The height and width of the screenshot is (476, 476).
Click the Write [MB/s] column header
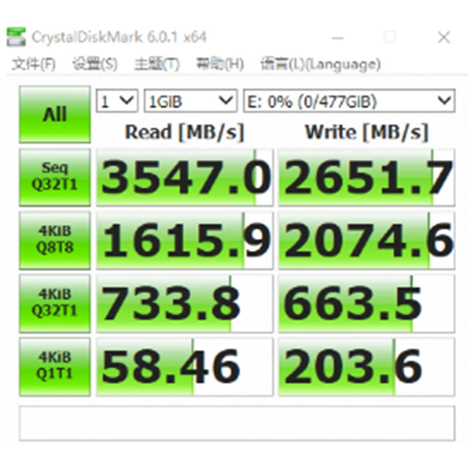pyautogui.click(x=367, y=132)
